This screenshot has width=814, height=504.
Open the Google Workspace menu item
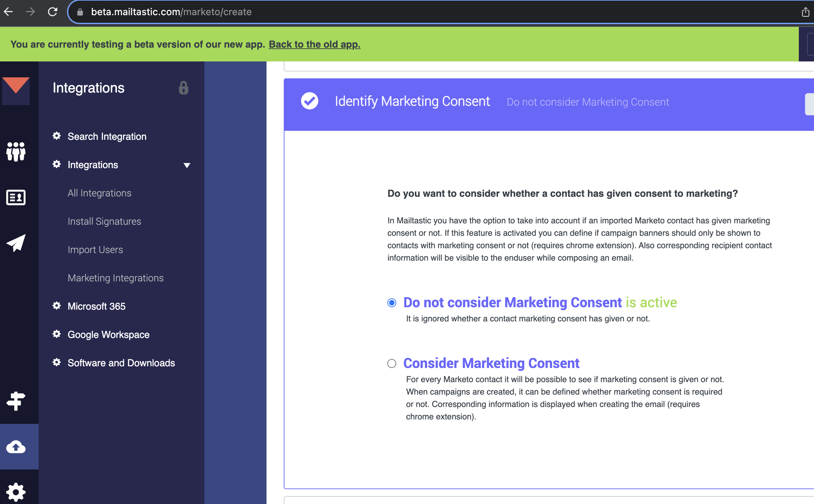point(108,335)
